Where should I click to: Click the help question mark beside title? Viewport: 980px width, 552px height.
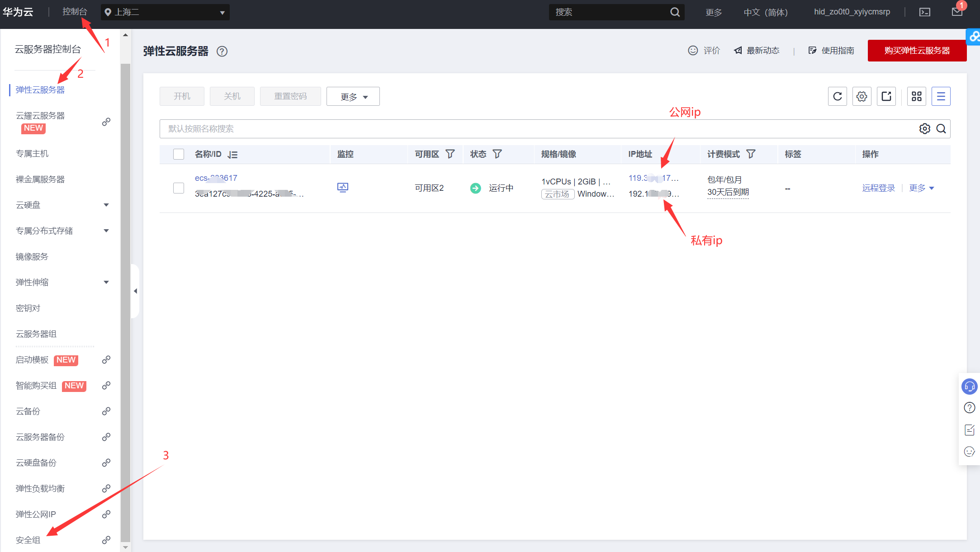[222, 52]
